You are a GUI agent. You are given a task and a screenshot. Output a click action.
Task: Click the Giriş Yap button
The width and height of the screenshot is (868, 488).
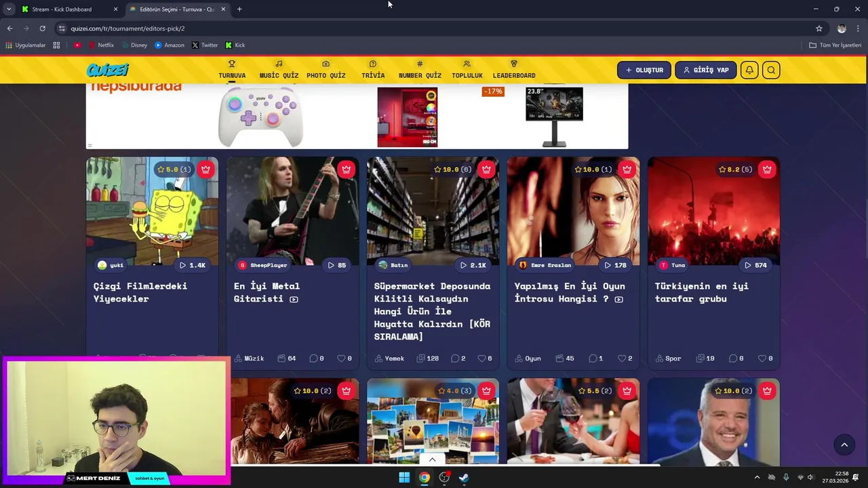coord(705,70)
